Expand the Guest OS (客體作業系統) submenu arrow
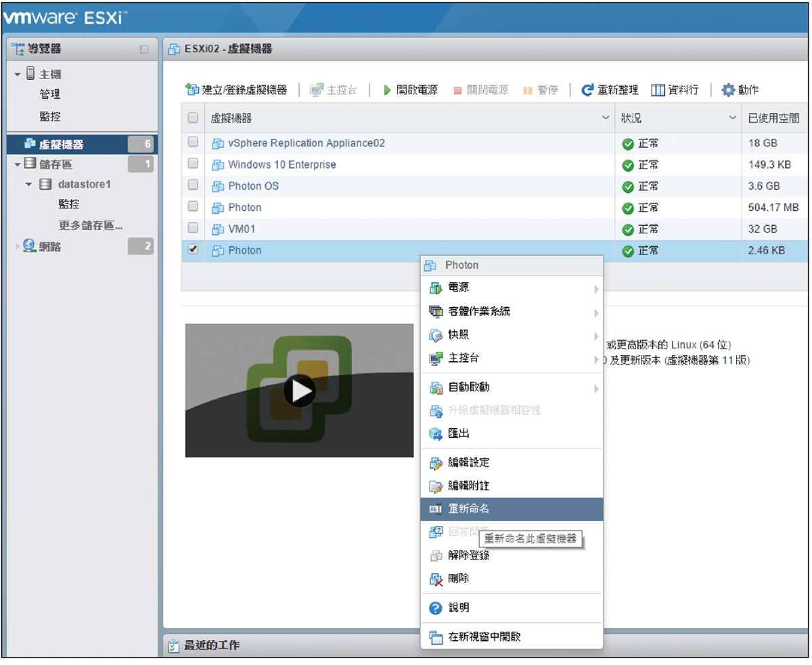The width and height of the screenshot is (812, 665). point(597,313)
